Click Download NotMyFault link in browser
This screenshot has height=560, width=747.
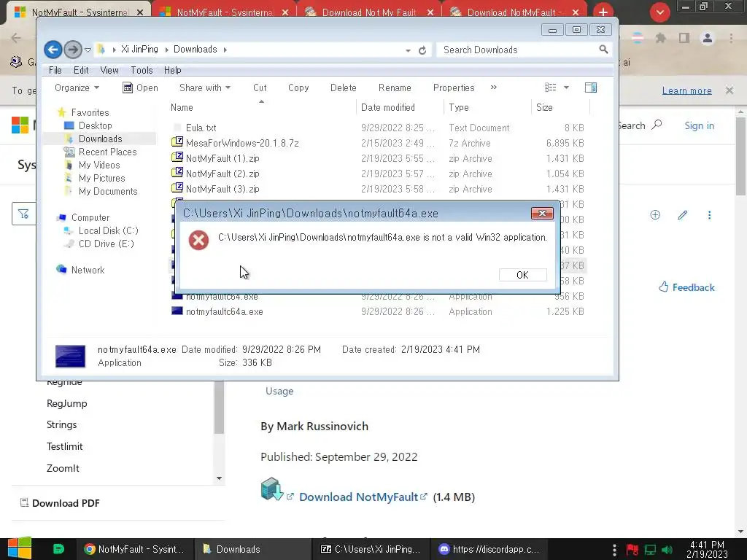click(358, 497)
